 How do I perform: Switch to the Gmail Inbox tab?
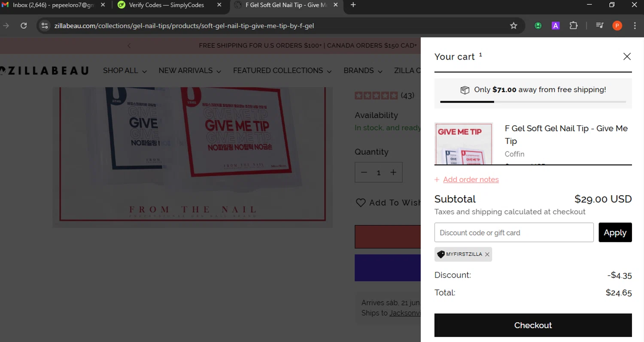pyautogui.click(x=54, y=5)
